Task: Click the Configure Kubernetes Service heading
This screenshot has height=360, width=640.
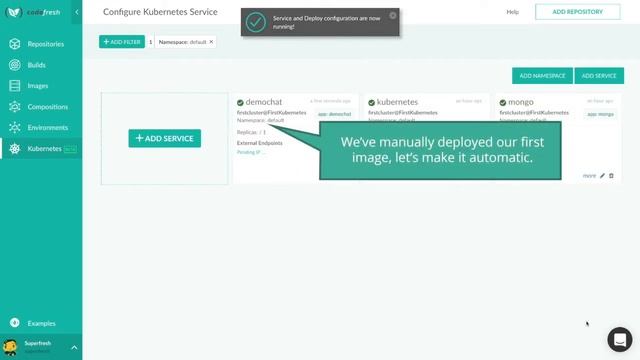Action: tap(160, 12)
